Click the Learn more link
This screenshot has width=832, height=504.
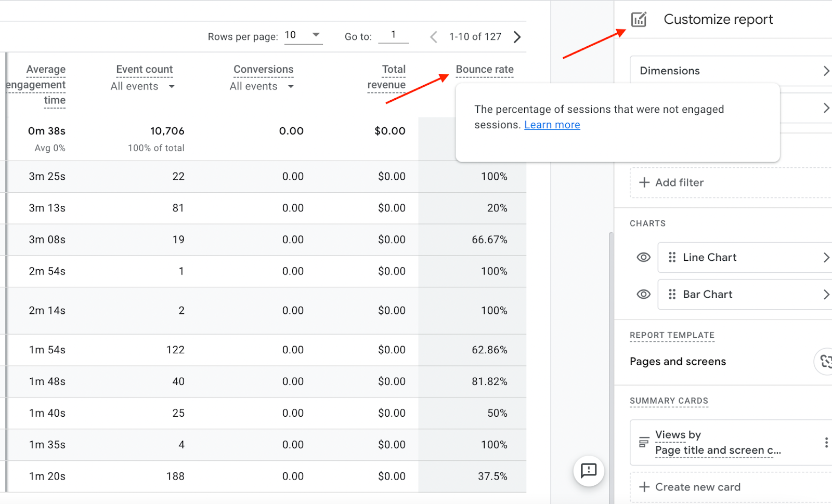coord(552,125)
